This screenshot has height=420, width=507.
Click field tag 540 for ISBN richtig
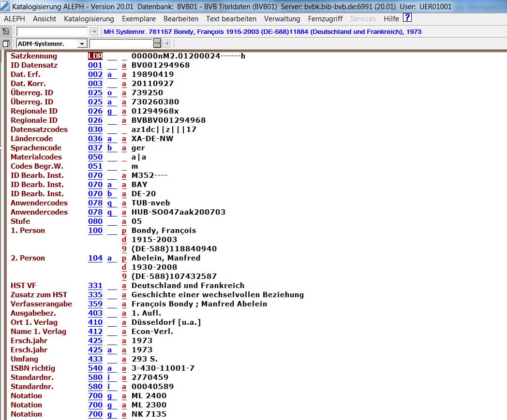95,368
